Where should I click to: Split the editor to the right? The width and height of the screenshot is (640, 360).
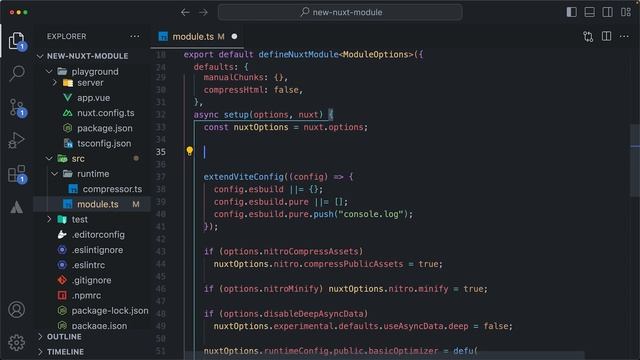(x=607, y=36)
